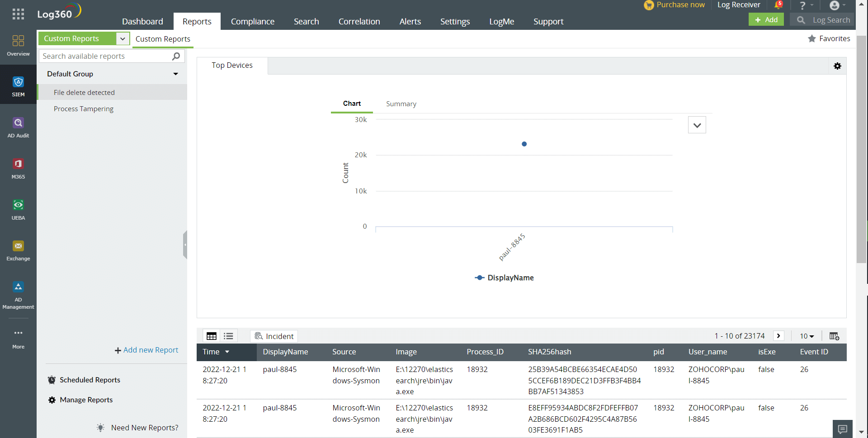Click the add column icon in table

click(834, 336)
